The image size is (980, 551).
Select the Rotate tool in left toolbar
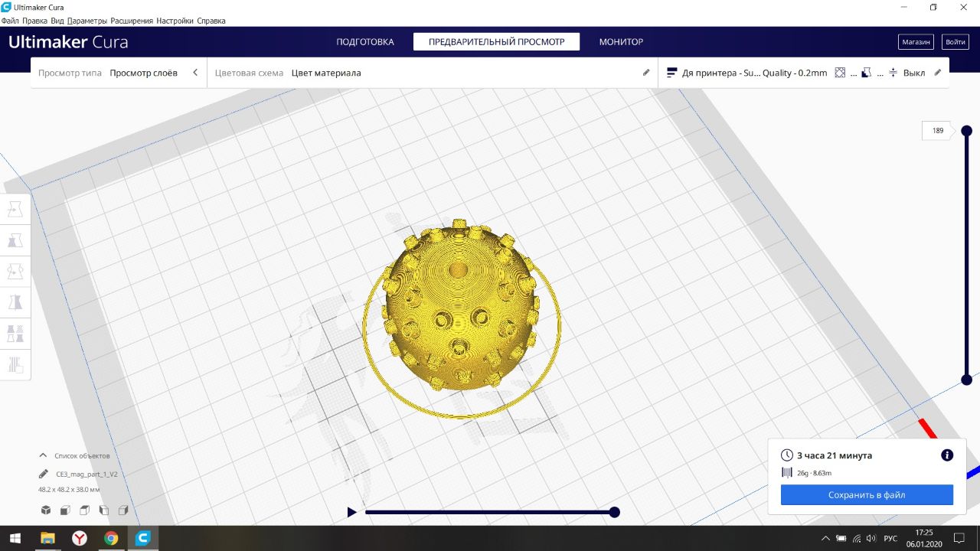tap(15, 272)
